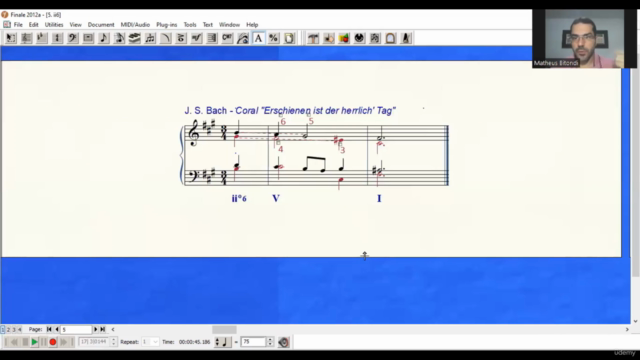The width and height of the screenshot is (640, 360).
Task: Select the Resize tool (percent icon)
Action: point(274,38)
